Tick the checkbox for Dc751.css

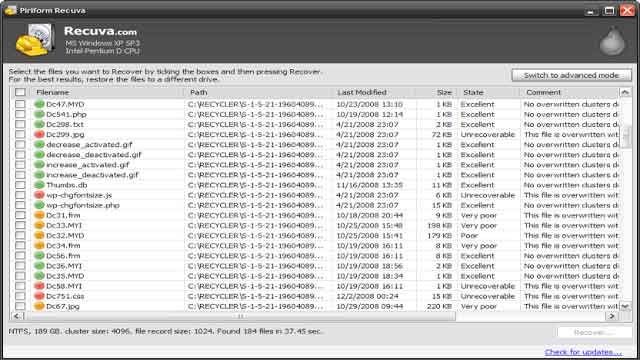pos(20,296)
